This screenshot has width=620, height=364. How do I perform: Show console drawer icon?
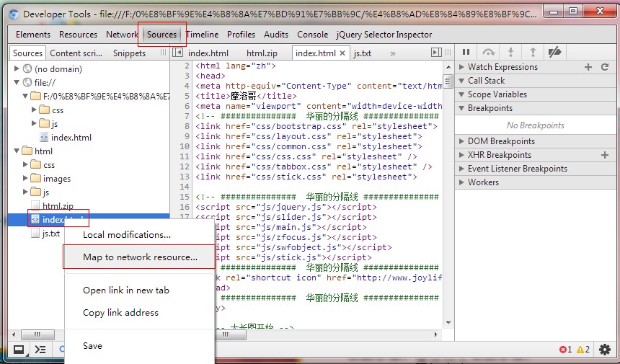pyautogui.click(x=40, y=350)
